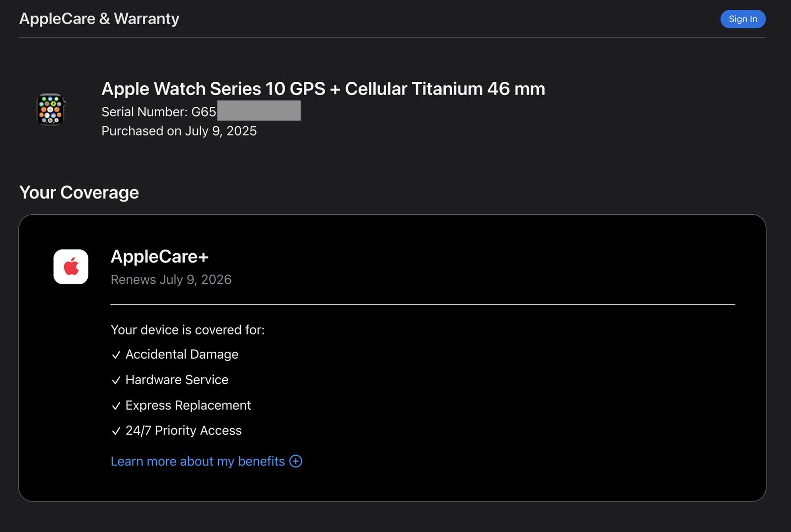Click the checkmark next to 24/7 Priority Access
791x532 pixels.
(116, 432)
